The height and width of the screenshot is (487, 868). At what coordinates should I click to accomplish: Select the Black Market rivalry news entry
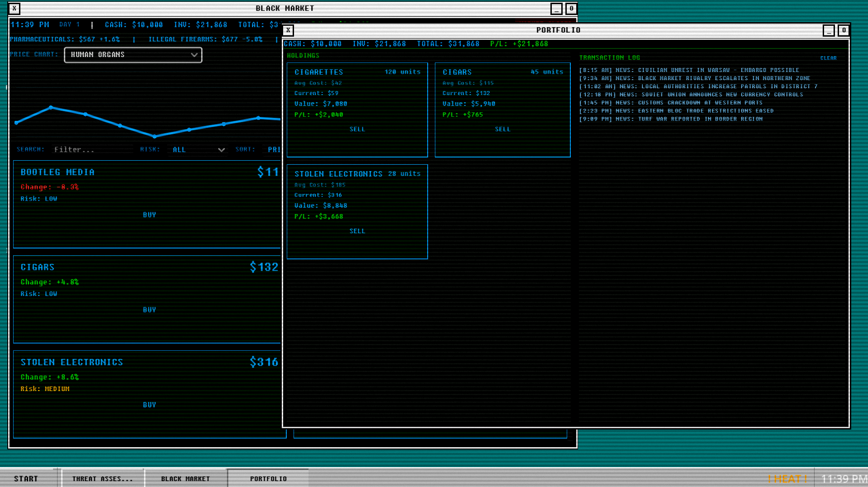(x=694, y=78)
